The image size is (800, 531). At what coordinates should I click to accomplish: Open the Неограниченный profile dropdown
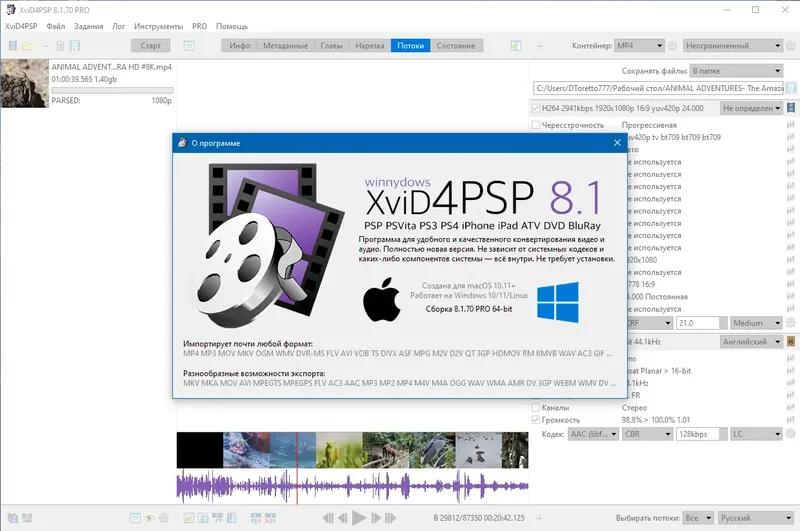pyautogui.click(x=733, y=45)
